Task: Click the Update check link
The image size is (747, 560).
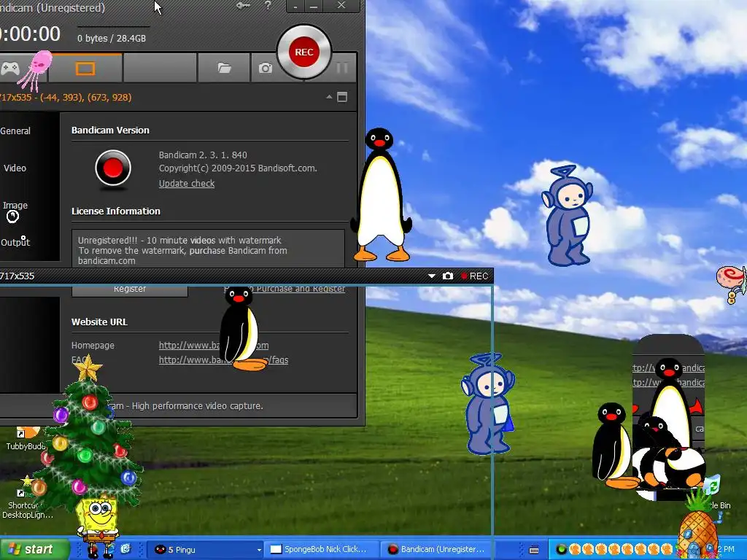Action: 187,183
